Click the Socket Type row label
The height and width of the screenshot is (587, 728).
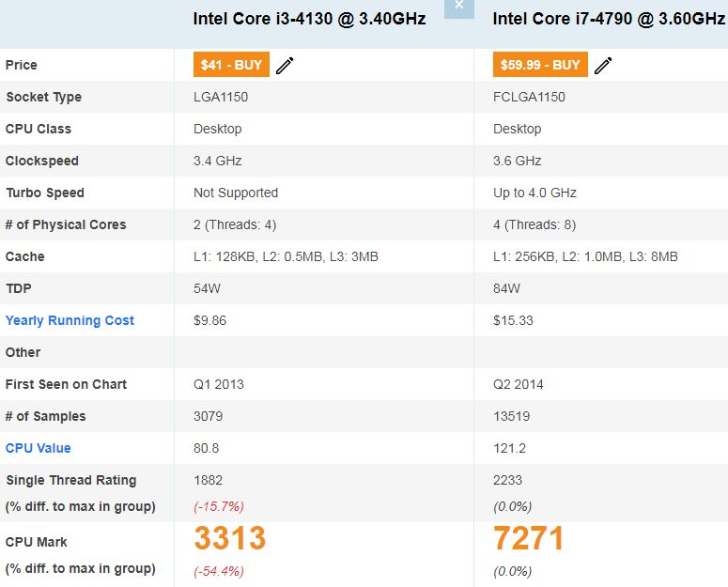pyautogui.click(x=43, y=97)
